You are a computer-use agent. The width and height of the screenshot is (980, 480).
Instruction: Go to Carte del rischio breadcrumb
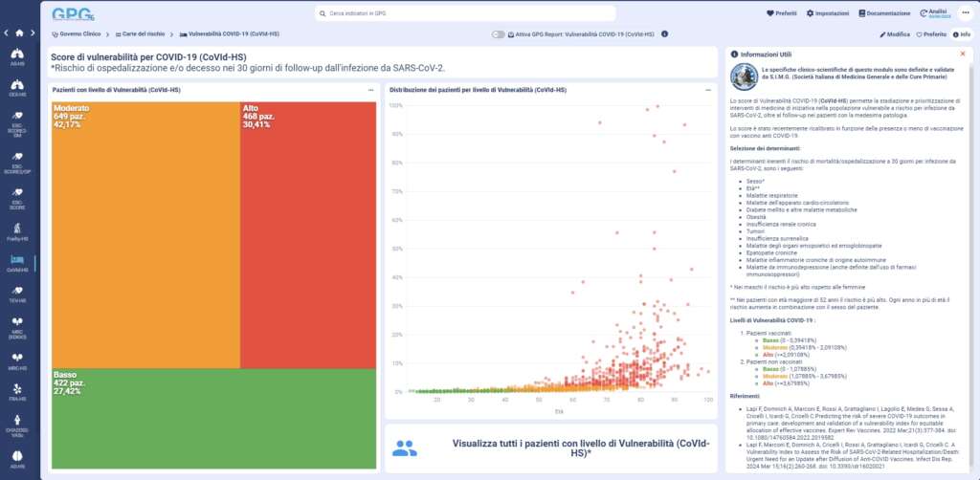[x=142, y=33]
